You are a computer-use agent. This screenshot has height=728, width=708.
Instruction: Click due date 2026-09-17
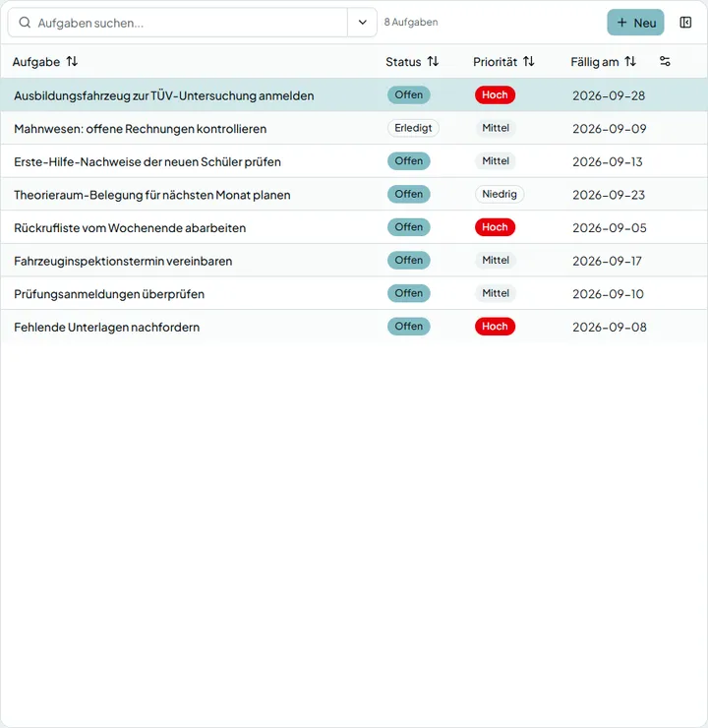pos(607,261)
